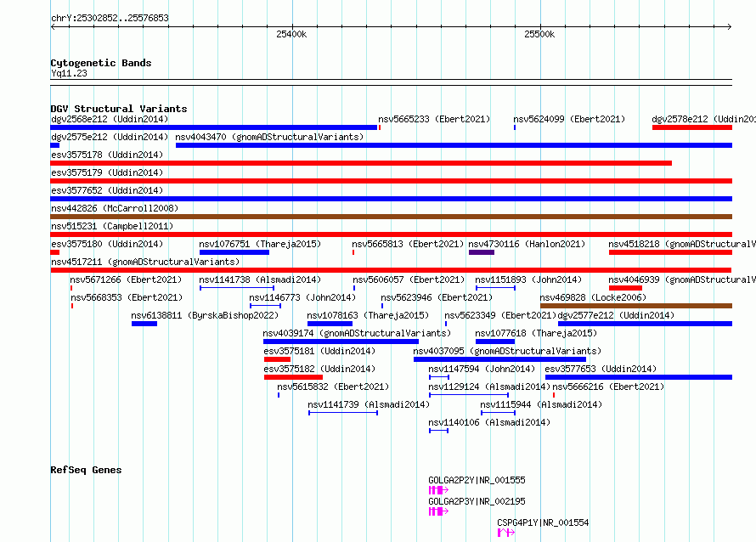This screenshot has width=756, height=542.
Task: Click the small blue nsv5615832 variant marker
Action: click(x=279, y=395)
